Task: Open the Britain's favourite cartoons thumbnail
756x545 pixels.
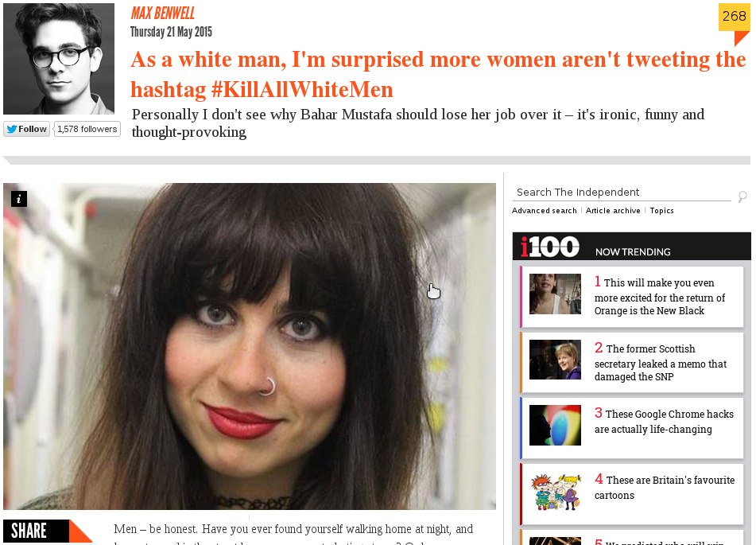Action: (x=555, y=492)
